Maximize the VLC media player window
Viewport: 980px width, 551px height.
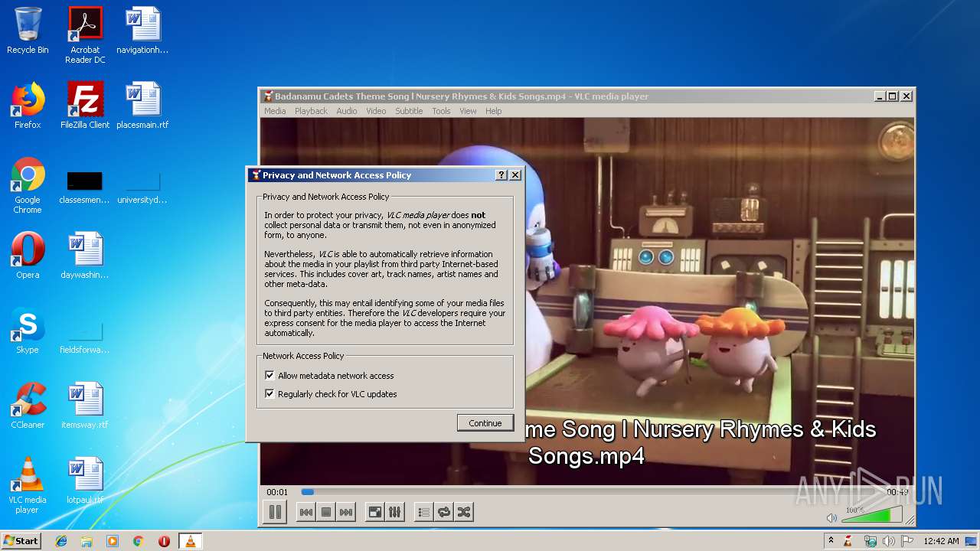pyautogui.click(x=893, y=96)
